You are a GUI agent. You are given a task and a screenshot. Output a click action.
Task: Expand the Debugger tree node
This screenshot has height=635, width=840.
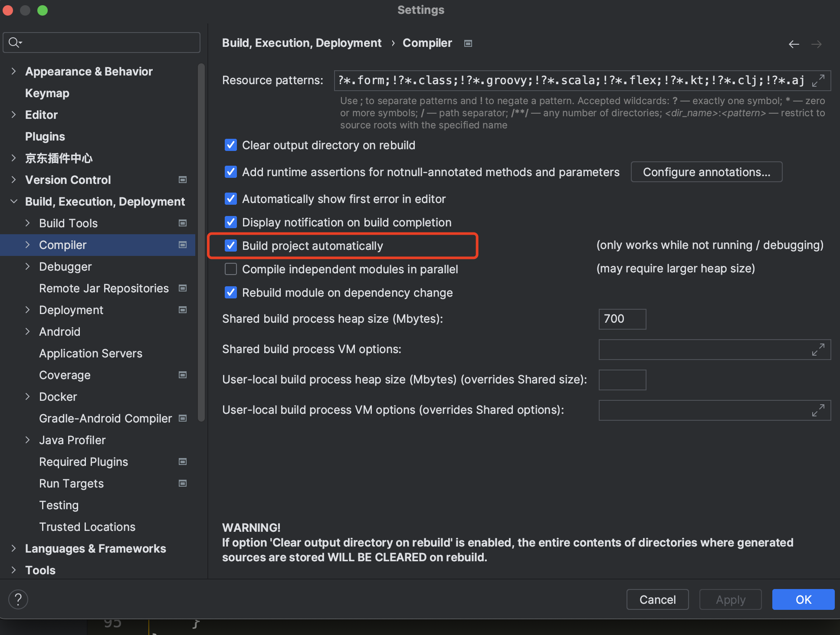click(27, 266)
